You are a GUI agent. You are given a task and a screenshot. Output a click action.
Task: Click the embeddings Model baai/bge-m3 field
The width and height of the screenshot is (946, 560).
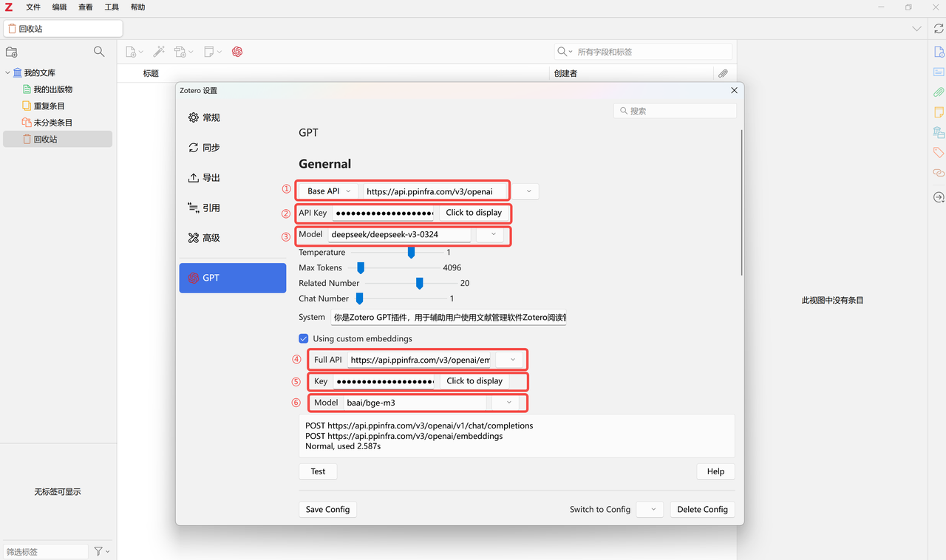click(x=415, y=403)
